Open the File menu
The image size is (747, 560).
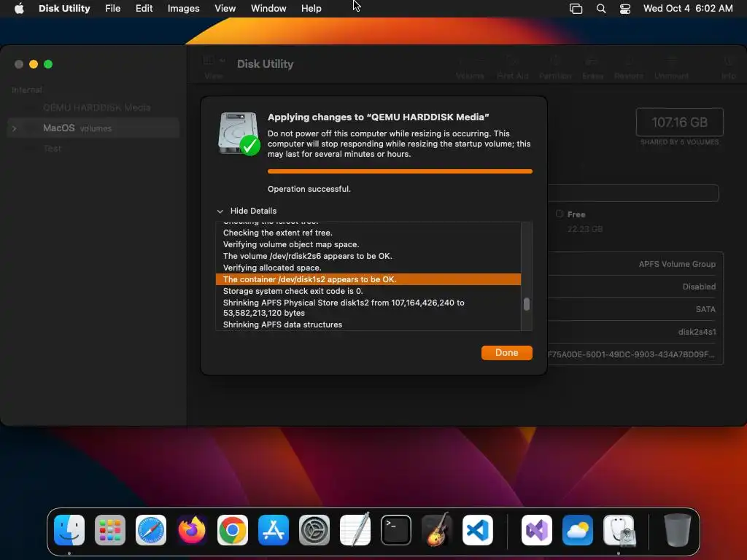[x=112, y=9]
